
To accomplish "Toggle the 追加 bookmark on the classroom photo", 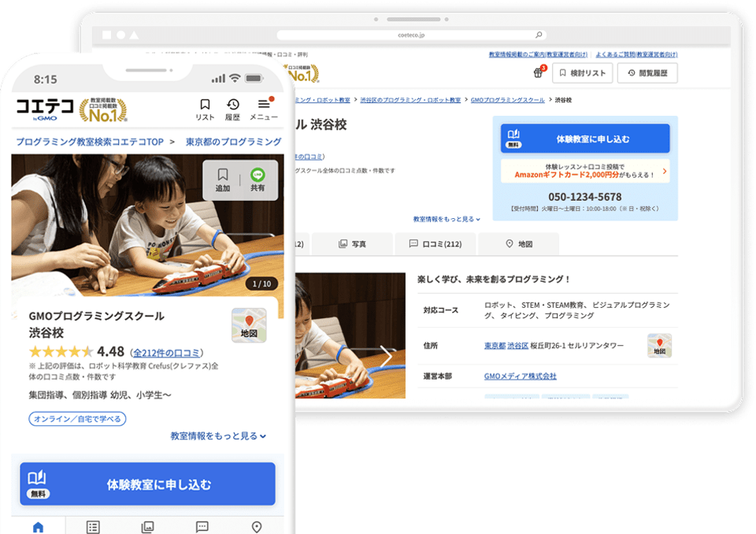I will click(223, 174).
